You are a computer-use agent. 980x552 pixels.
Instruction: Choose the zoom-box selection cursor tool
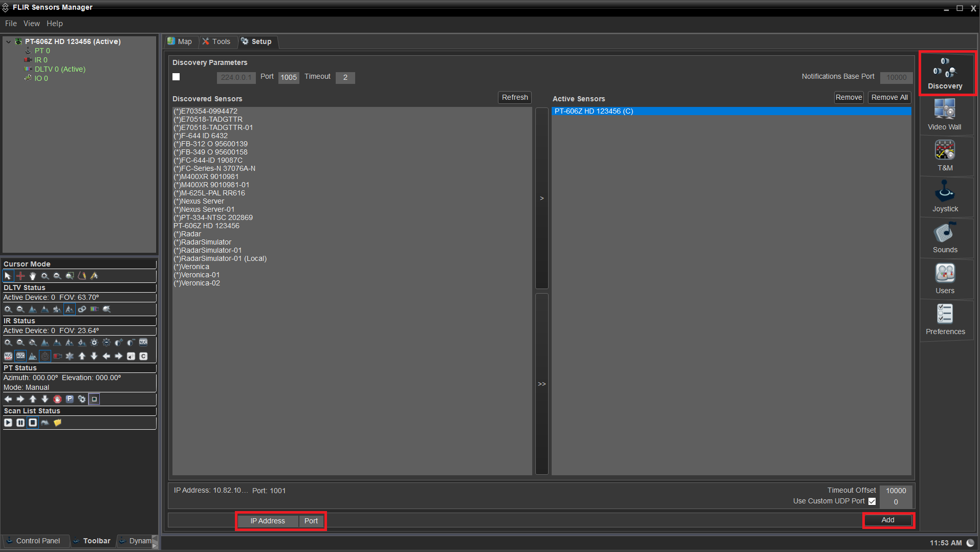(70, 276)
